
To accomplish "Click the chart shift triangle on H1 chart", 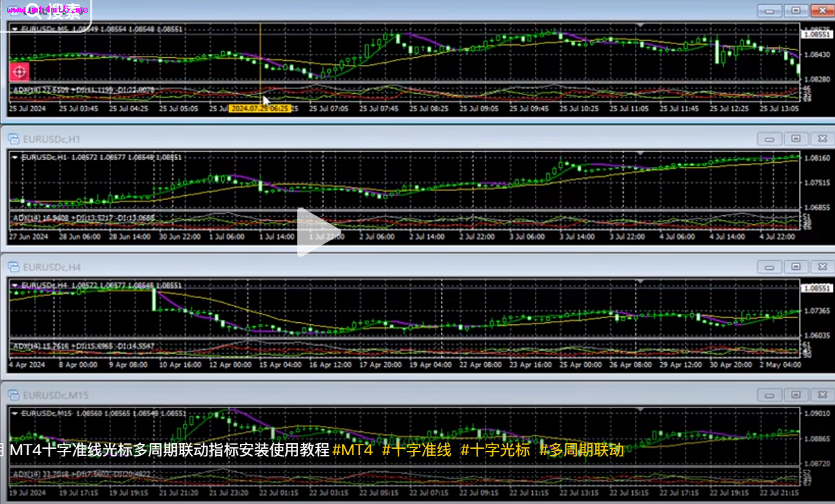I will tap(641, 153).
